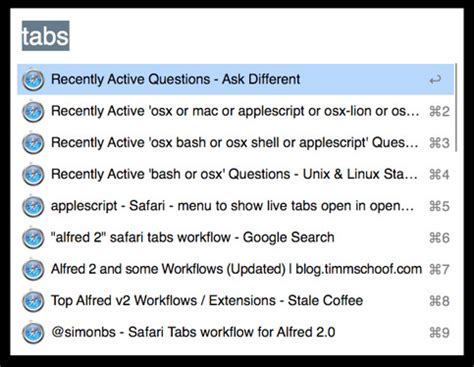Image resolution: width=474 pixels, height=367 pixels.
Task: Click the results list scrollbar
Action: point(456,107)
